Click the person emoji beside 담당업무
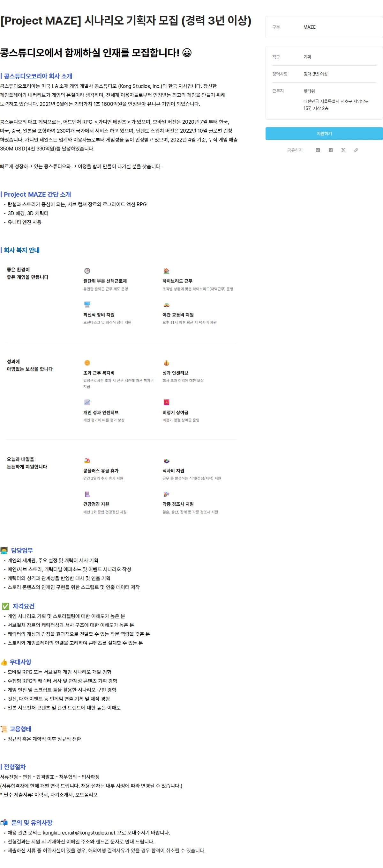Screen dimensions: 383x868 pyautogui.click(x=4, y=551)
